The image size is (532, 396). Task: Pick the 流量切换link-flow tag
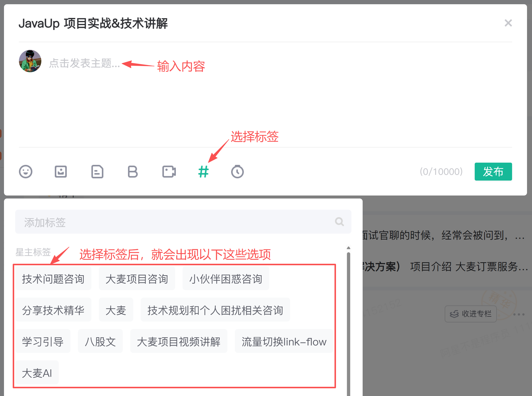pyautogui.click(x=284, y=342)
